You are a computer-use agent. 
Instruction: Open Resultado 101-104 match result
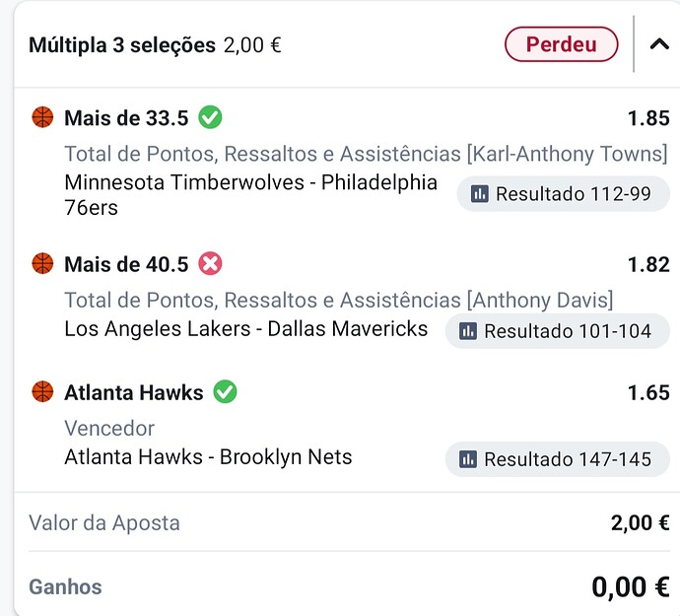coord(558,331)
